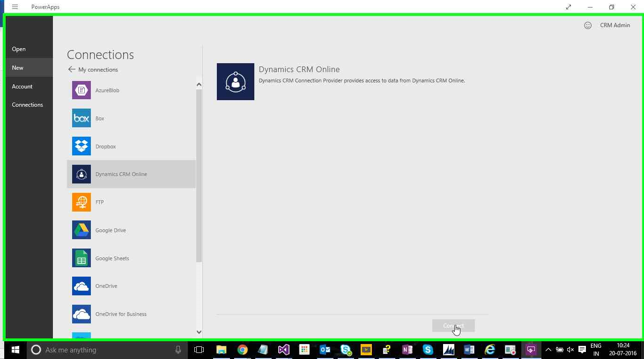Screen dimensions: 644x359
Task: Open OneNote from the taskbar
Action: pos(407,350)
